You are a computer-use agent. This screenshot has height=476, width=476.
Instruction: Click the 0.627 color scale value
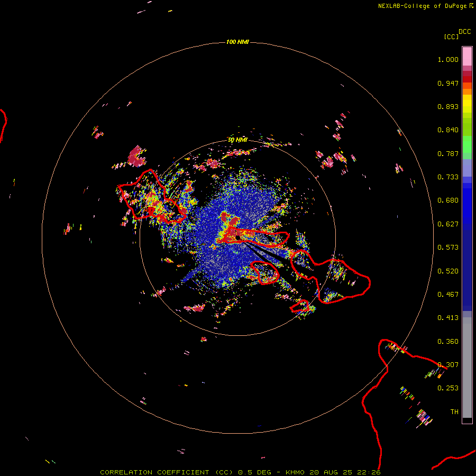[448, 224]
